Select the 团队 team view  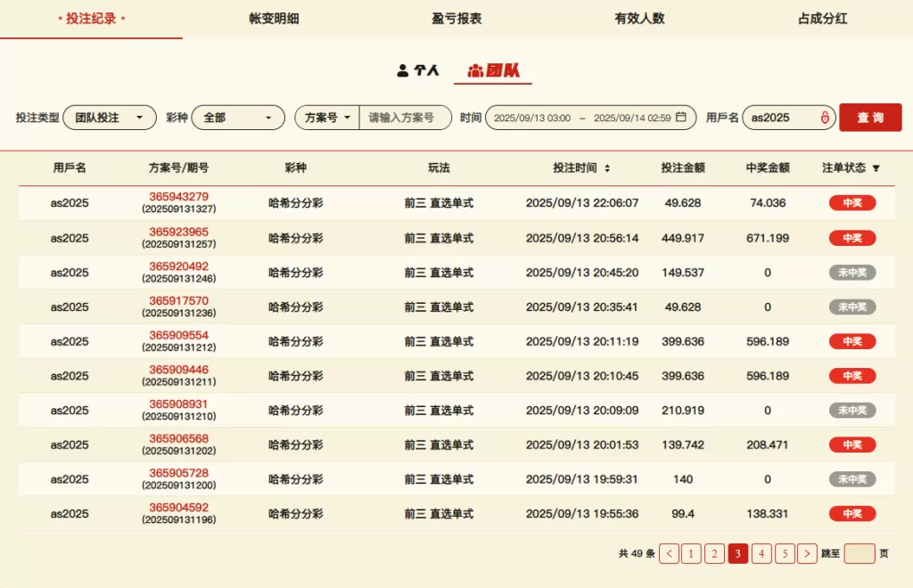click(493, 70)
